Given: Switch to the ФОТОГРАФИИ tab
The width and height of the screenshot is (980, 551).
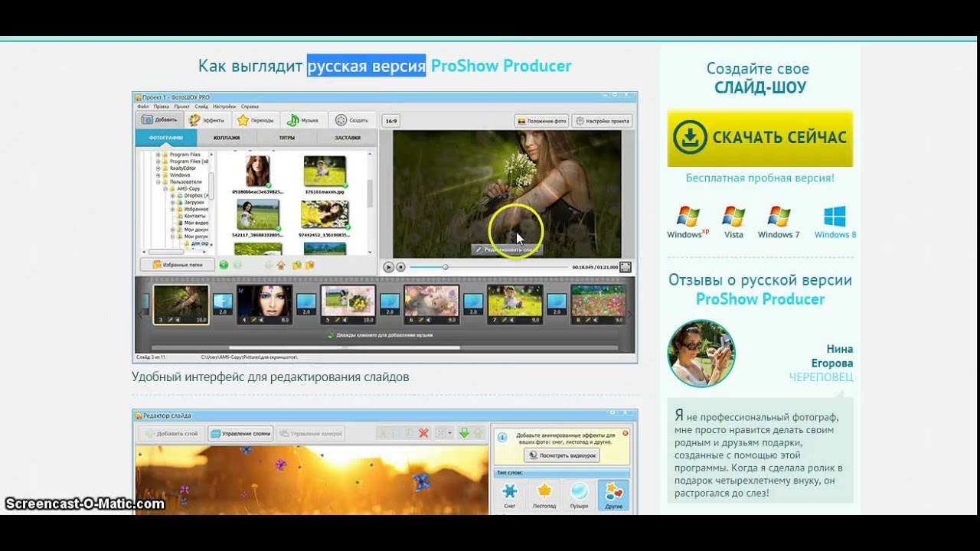Looking at the screenshot, I should [x=166, y=138].
